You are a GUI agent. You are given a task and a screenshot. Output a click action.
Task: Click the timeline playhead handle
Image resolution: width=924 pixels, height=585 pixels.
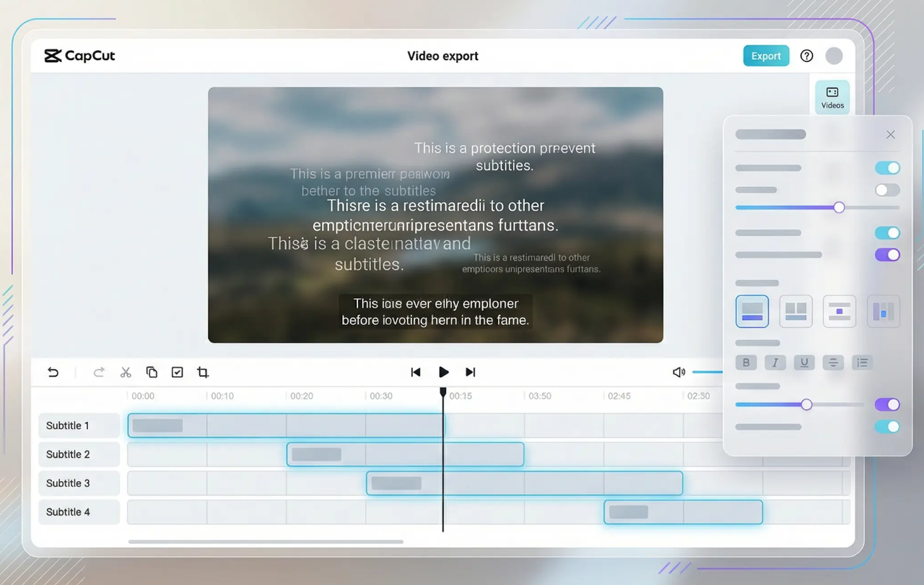[x=443, y=392]
